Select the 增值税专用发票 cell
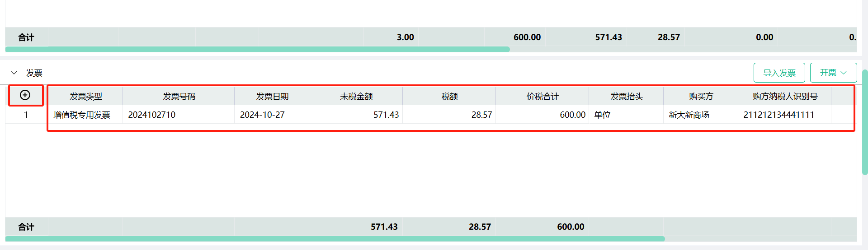This screenshot has height=250, width=868. click(85, 115)
